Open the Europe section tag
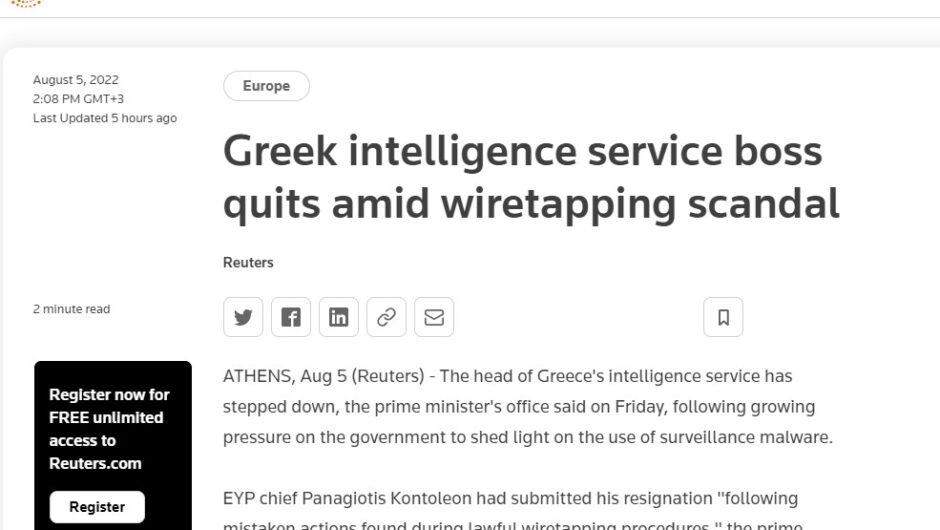Image resolution: width=940 pixels, height=530 pixels. (x=266, y=86)
